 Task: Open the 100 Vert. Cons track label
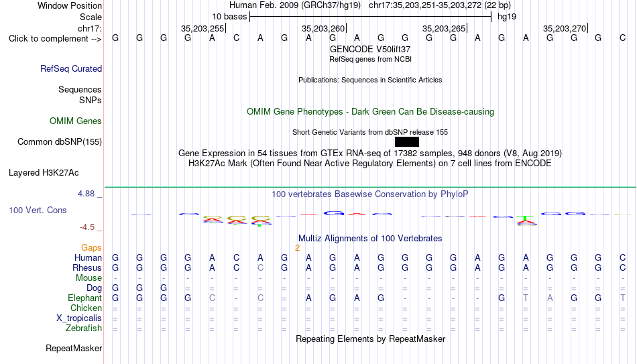(38, 210)
